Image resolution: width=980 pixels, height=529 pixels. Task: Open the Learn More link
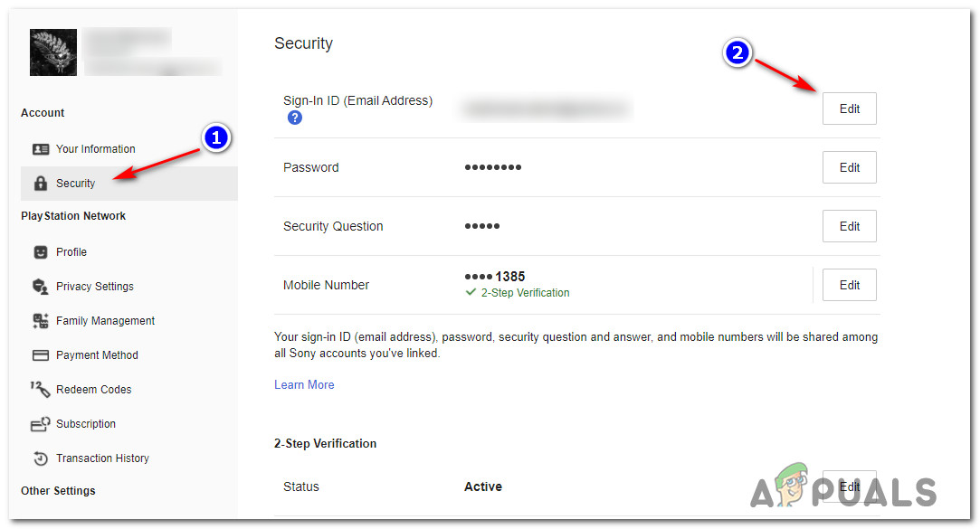[x=304, y=385]
